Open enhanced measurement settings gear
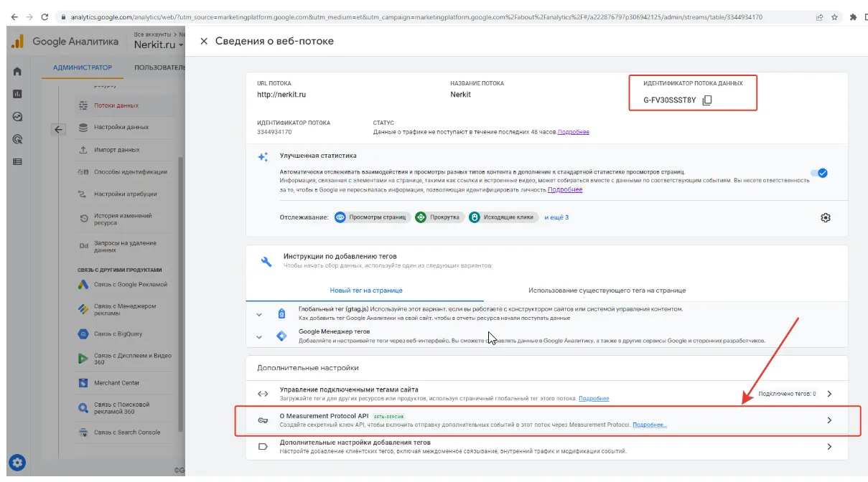 (x=826, y=217)
